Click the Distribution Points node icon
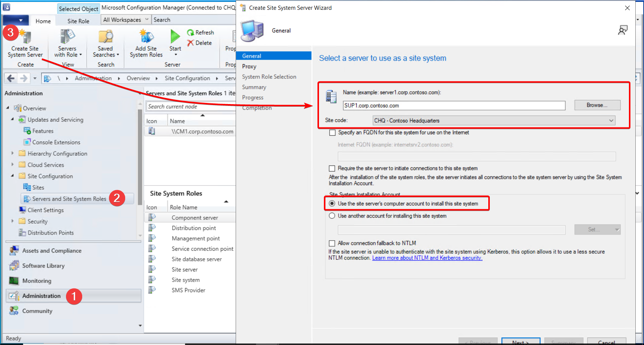Viewport: 644px width, 345px height. point(22,233)
